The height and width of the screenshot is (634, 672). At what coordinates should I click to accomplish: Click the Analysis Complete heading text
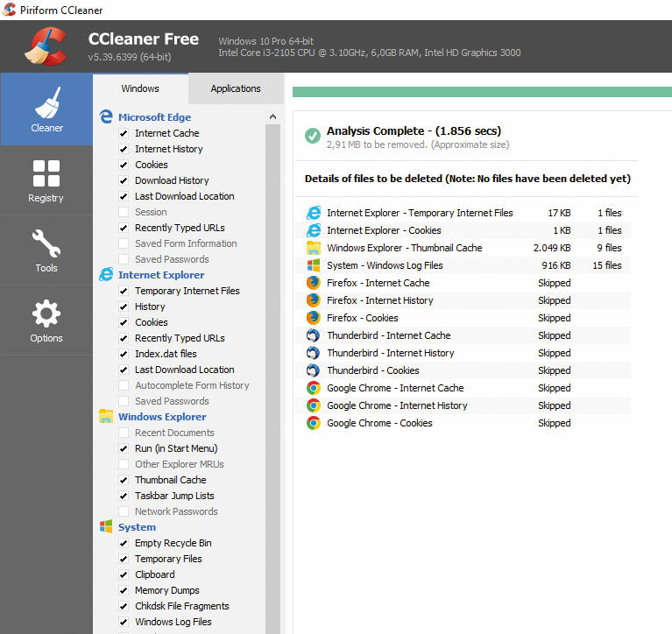pos(414,131)
